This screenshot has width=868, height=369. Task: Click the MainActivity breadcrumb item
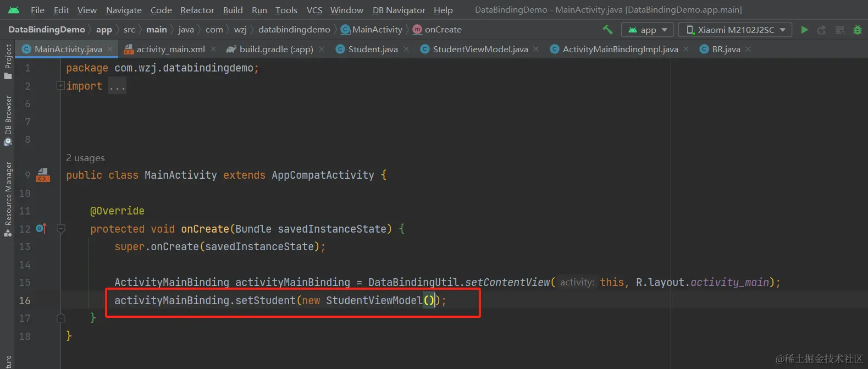[x=372, y=30]
